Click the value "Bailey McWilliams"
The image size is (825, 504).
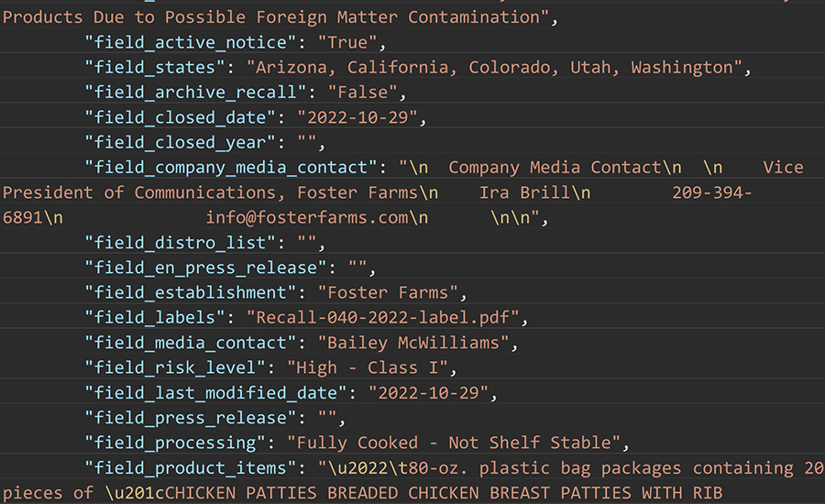tap(413, 343)
